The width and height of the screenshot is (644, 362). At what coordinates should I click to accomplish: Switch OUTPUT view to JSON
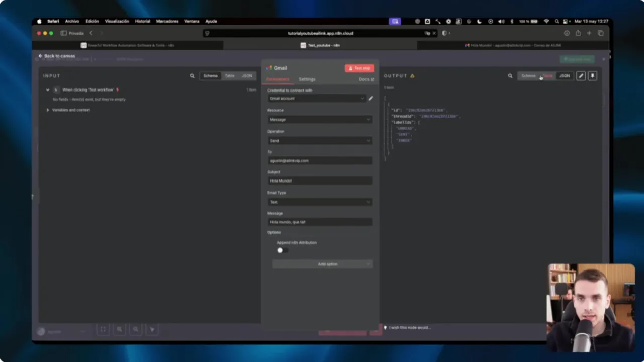click(565, 76)
